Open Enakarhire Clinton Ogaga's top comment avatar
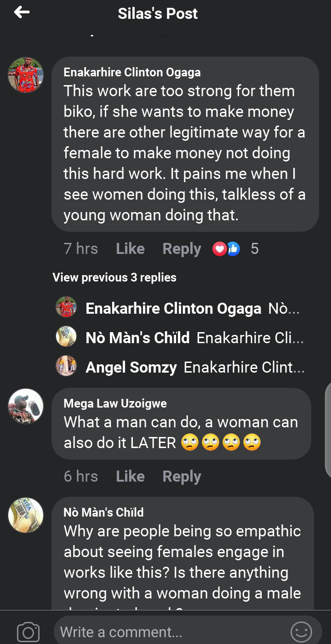 [x=26, y=75]
